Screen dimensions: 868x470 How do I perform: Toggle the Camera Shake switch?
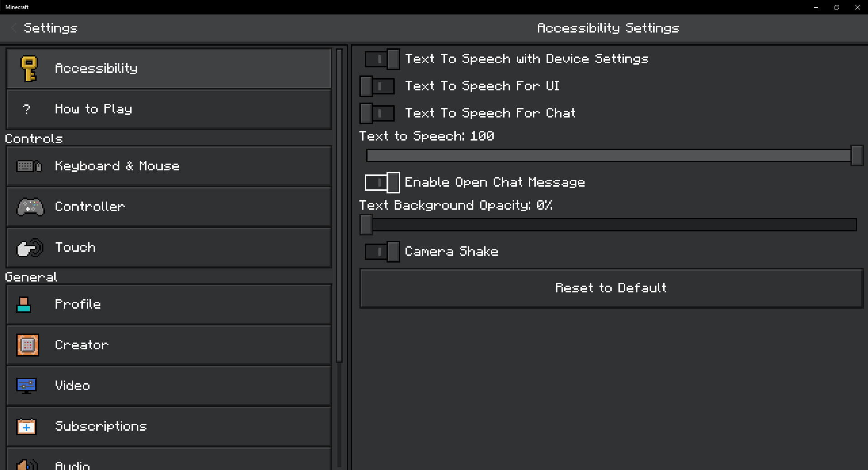tap(382, 252)
